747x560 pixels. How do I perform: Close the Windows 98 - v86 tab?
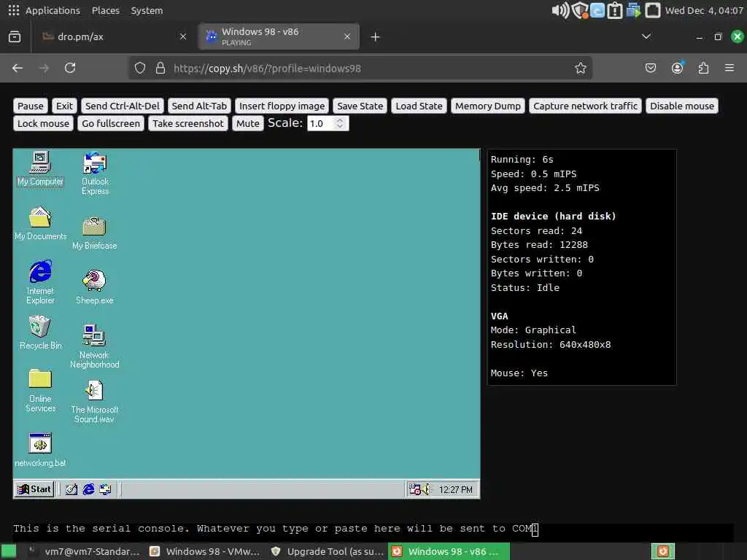point(347,36)
